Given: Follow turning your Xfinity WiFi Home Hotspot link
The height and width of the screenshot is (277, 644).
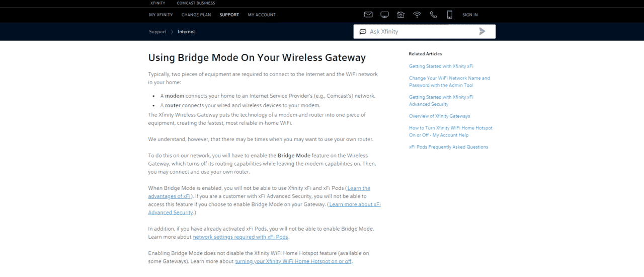Looking at the screenshot, I should click(293, 261).
